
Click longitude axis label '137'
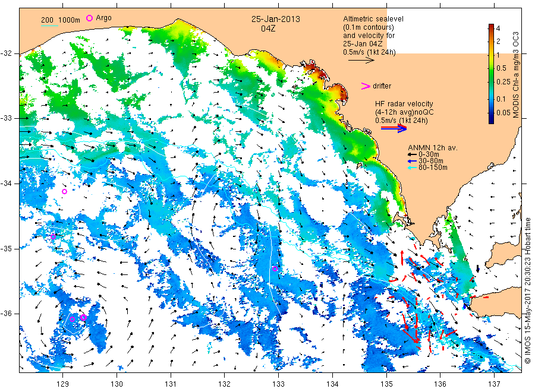tap(495, 384)
